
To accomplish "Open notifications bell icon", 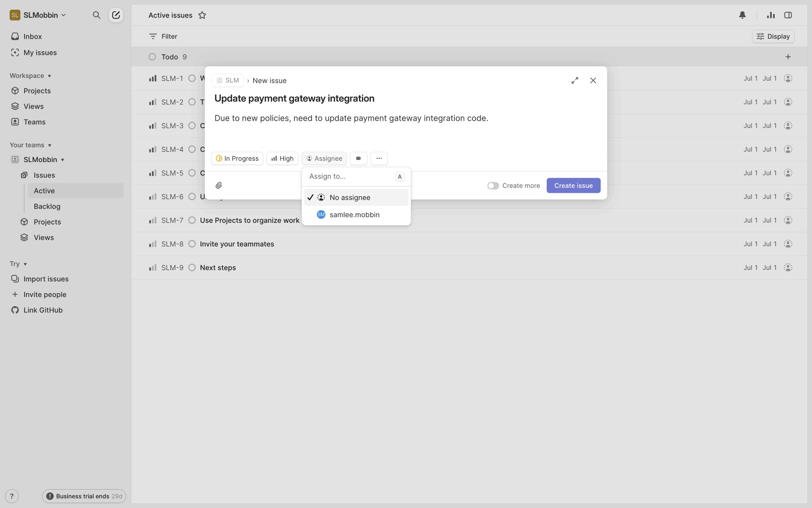I will tap(742, 15).
